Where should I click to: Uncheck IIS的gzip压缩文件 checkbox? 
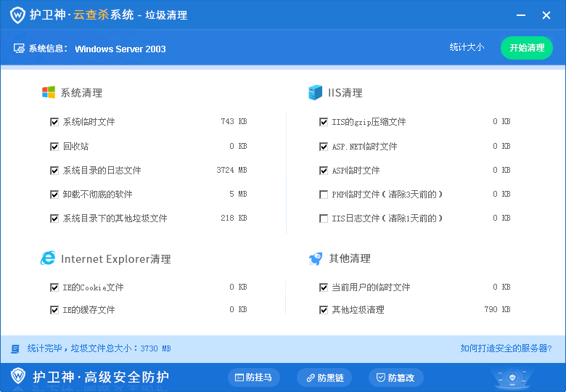(324, 122)
